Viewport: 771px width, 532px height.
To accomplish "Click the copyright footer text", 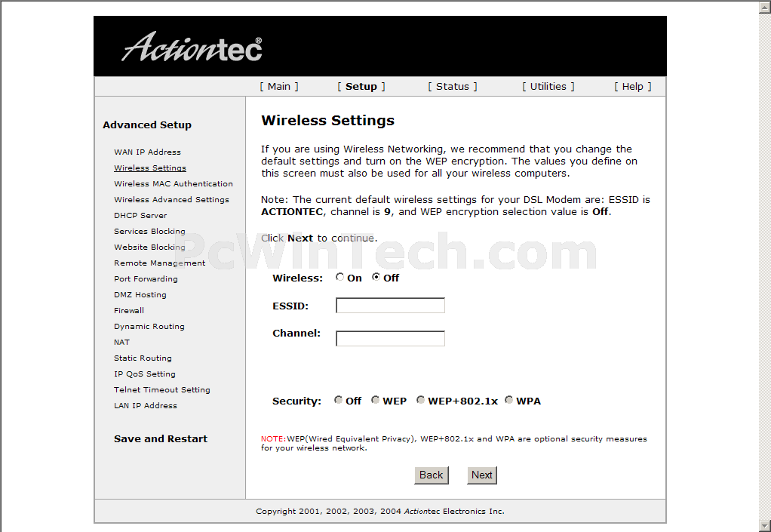I will point(380,512).
